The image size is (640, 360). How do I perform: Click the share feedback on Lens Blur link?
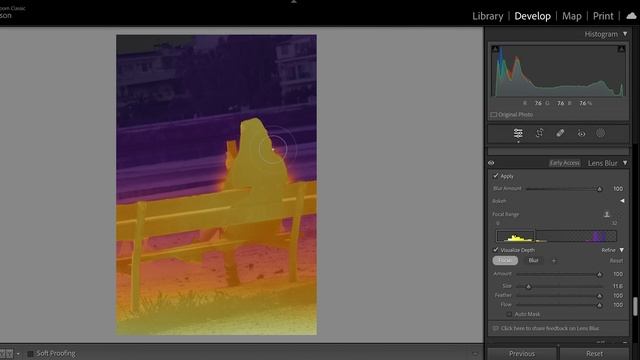coord(550,328)
